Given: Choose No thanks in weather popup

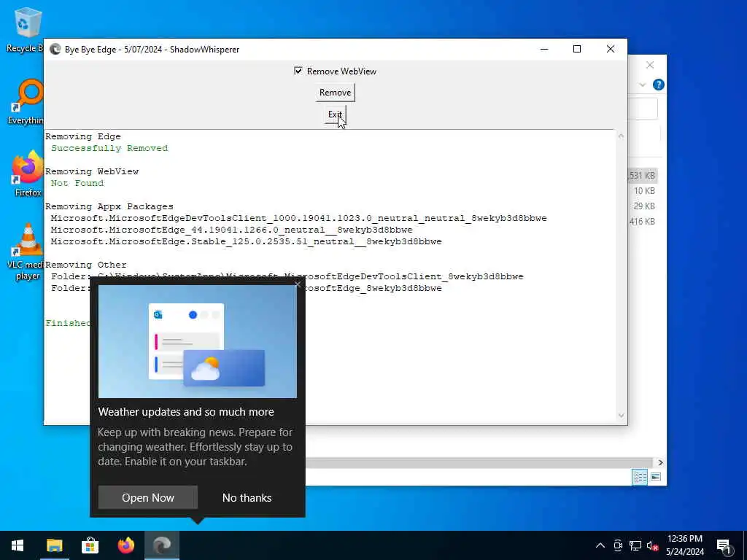Looking at the screenshot, I should pyautogui.click(x=247, y=497).
